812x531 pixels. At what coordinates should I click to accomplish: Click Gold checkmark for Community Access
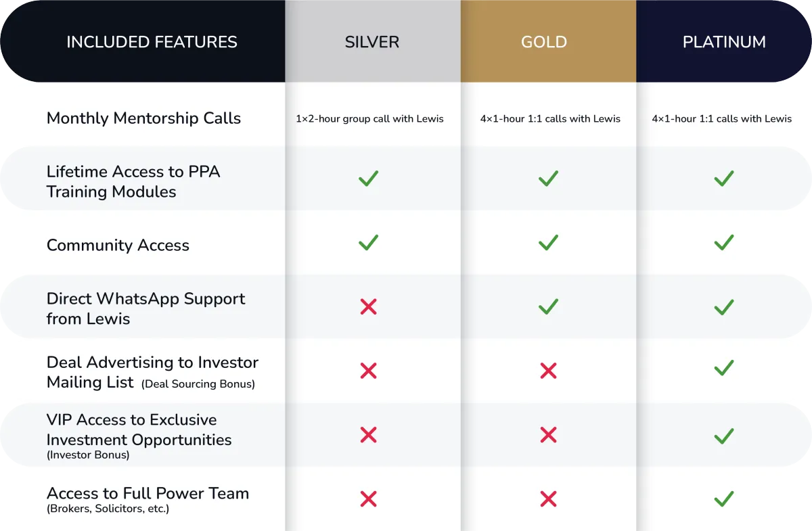pyautogui.click(x=548, y=242)
